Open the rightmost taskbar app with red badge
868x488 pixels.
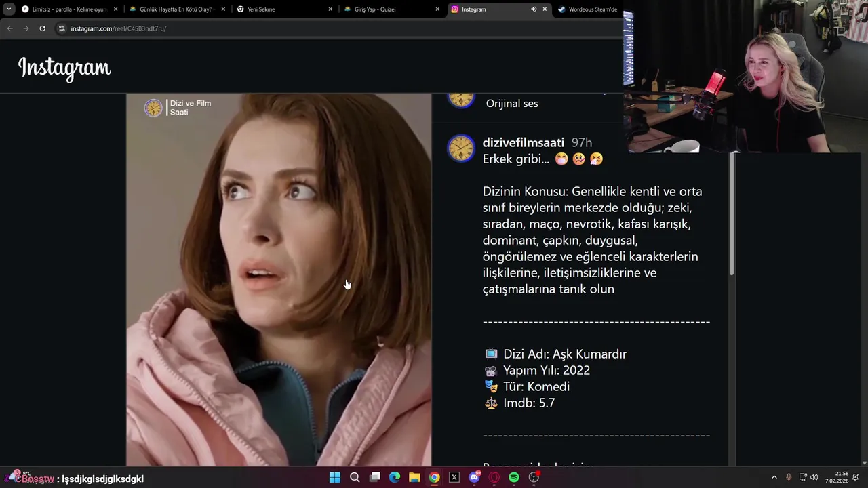534,477
